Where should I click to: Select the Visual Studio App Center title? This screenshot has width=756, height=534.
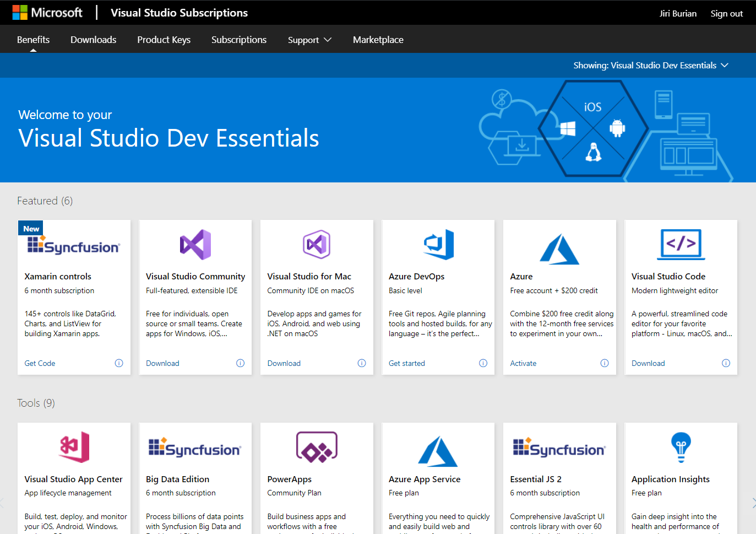[73, 479]
